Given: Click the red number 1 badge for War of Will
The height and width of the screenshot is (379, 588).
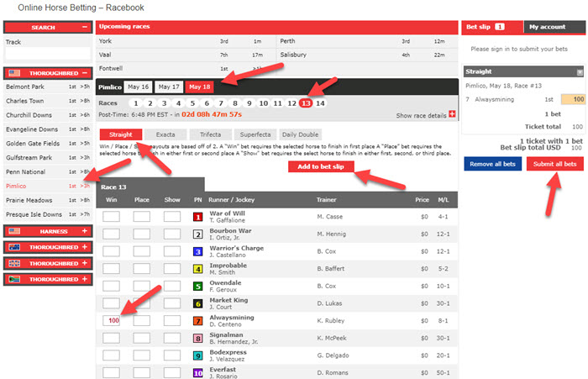Looking at the screenshot, I should point(198,216).
